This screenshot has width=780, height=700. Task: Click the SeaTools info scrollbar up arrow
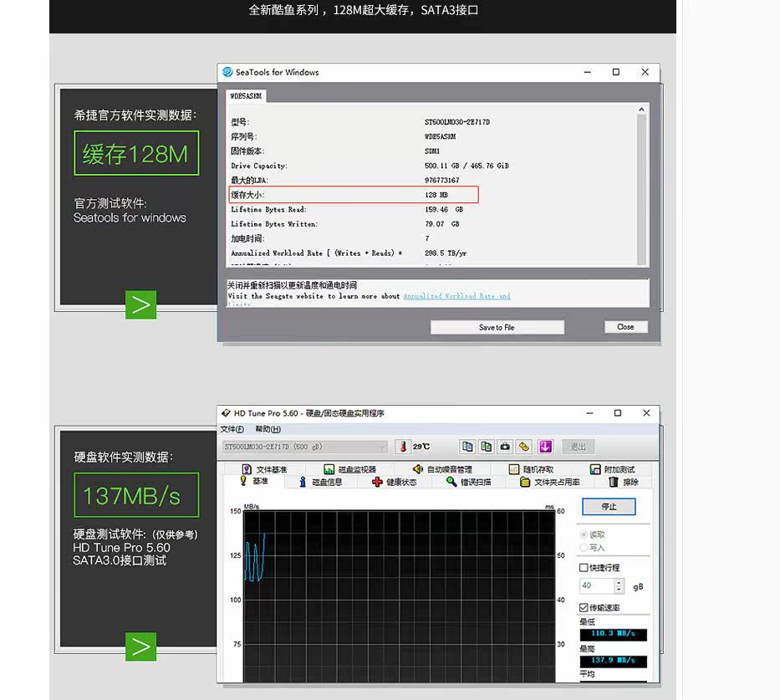642,110
